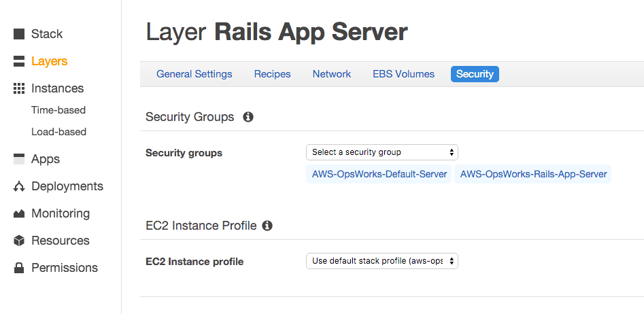The width and height of the screenshot is (644, 314).
Task: Select the Security tab
Action: click(x=475, y=74)
